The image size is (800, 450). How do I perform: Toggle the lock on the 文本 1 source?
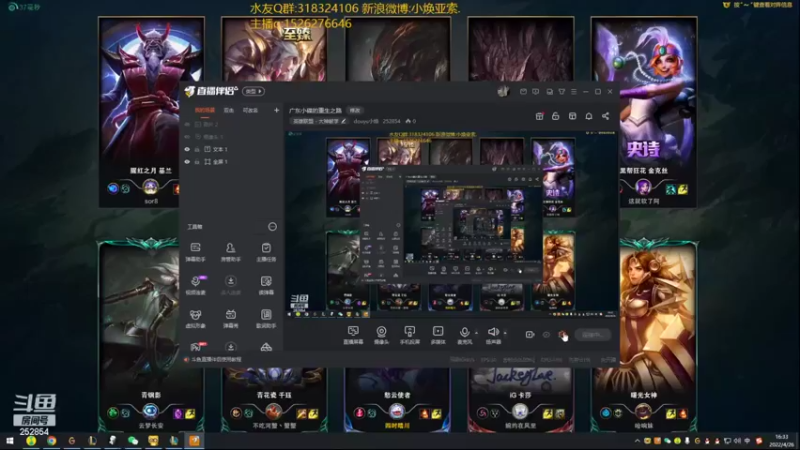pos(197,149)
